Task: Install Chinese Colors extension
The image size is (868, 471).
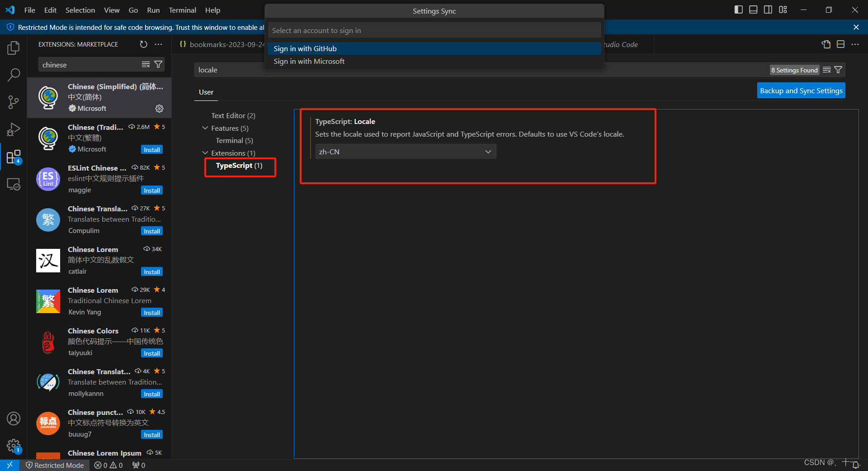Action: 152,353
